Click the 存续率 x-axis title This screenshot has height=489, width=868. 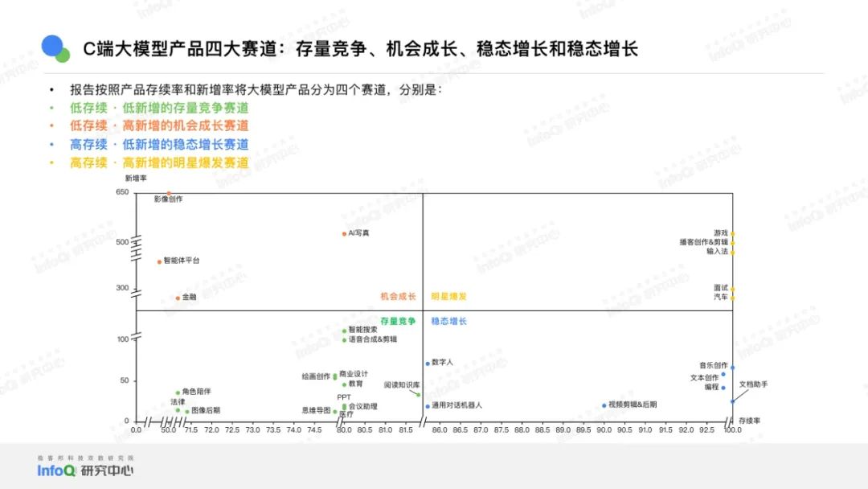coord(749,421)
